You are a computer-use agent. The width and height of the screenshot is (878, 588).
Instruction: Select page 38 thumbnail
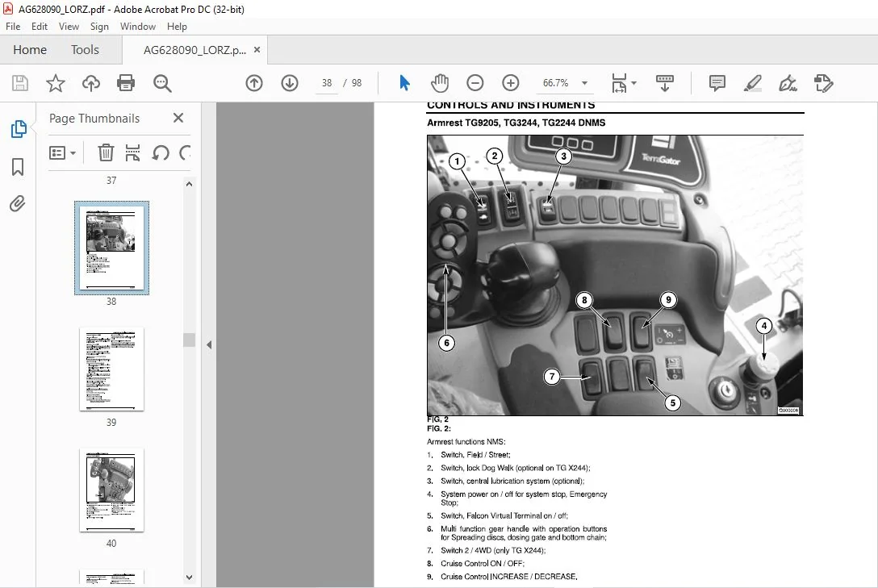[x=111, y=248]
